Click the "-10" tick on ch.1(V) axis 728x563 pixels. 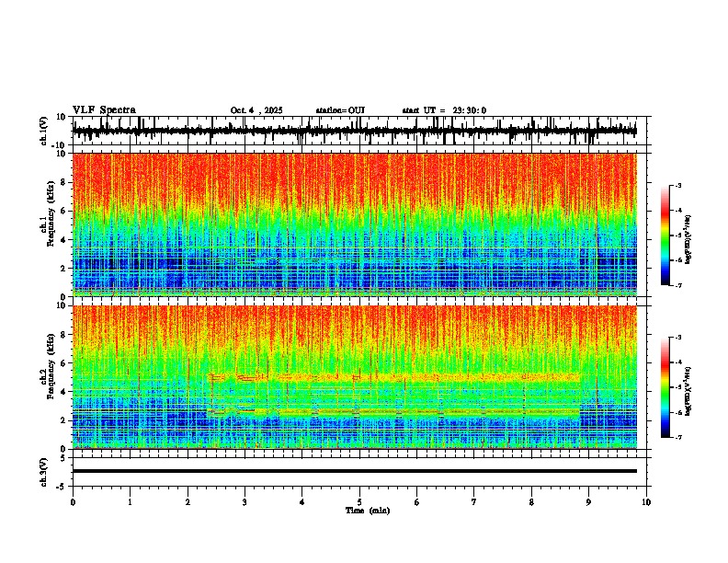(60, 145)
